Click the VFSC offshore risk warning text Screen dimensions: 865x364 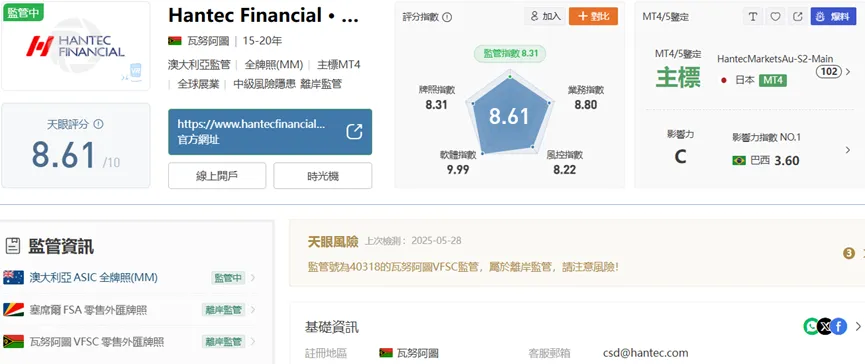pyautogui.click(x=463, y=267)
